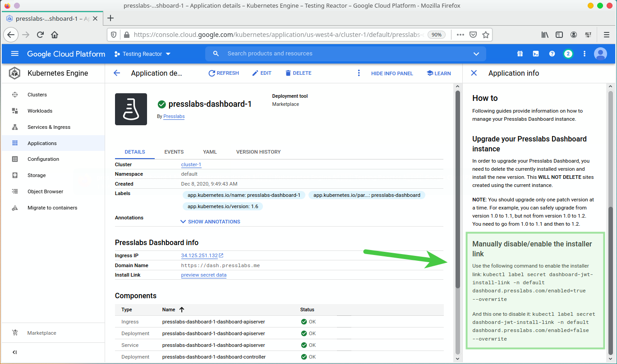Activate Cloud Shell from the top bar
Viewport: 617px width, 364px height.
tap(536, 54)
